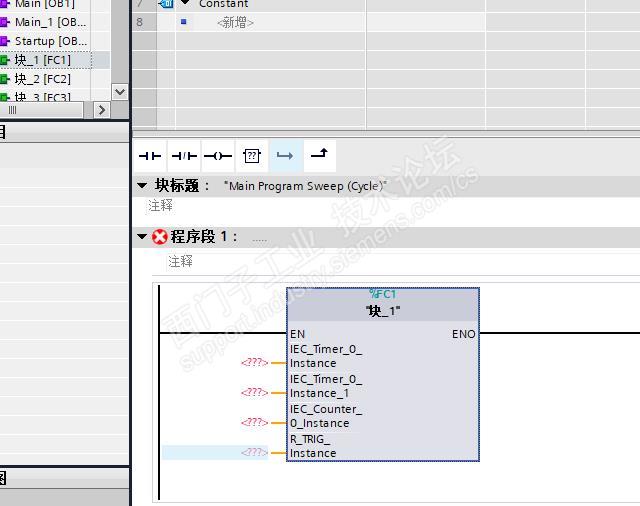640x506 pixels.
Task: Click <???> operand for R_TRIG_Instance
Action: coord(254,452)
